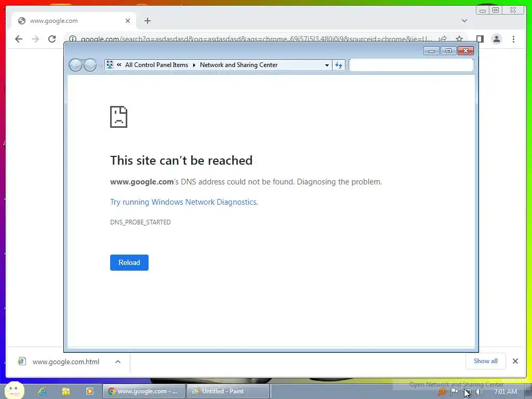
Task: Click the Chrome back arrow
Action: click(19, 39)
